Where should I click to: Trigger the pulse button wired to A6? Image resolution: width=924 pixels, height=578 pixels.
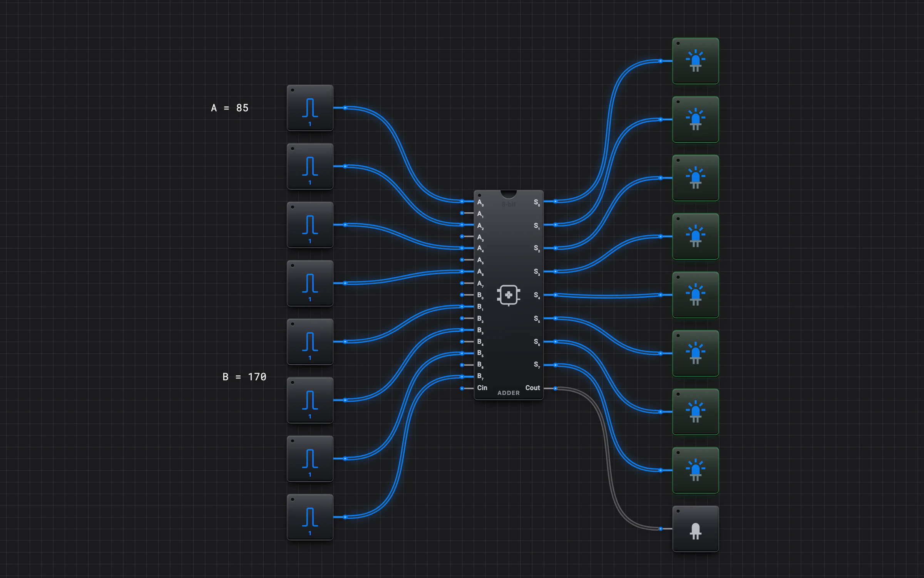[310, 283]
